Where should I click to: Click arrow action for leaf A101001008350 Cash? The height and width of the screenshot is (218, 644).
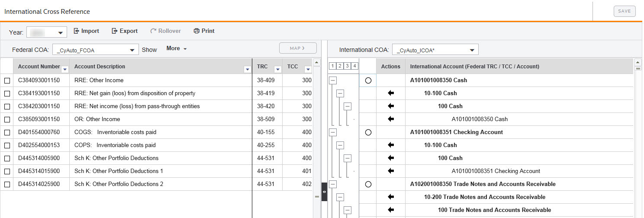click(x=391, y=119)
